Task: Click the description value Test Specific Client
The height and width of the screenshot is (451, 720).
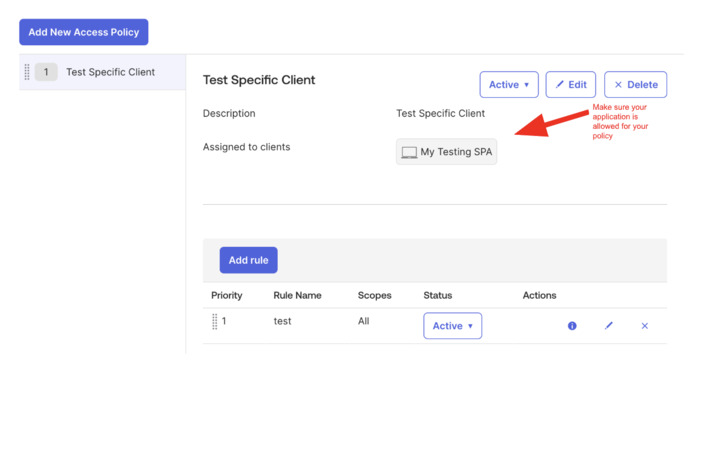Action: coord(440,113)
